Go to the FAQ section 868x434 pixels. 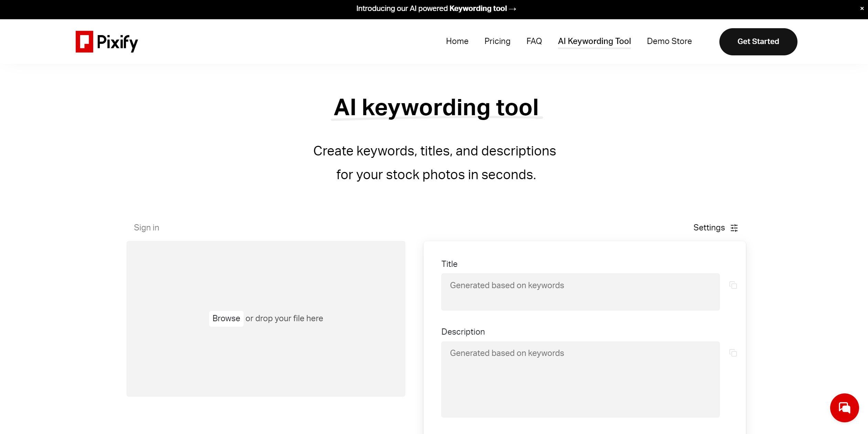(534, 41)
